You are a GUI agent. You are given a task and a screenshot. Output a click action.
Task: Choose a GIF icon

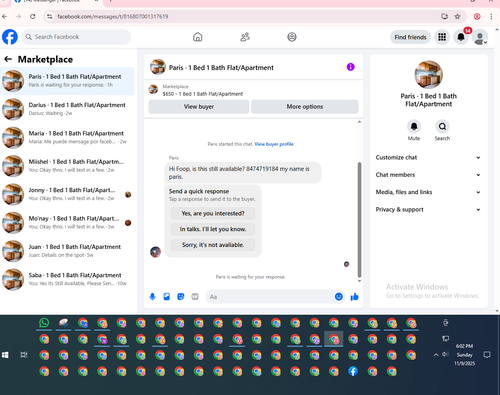click(x=195, y=297)
